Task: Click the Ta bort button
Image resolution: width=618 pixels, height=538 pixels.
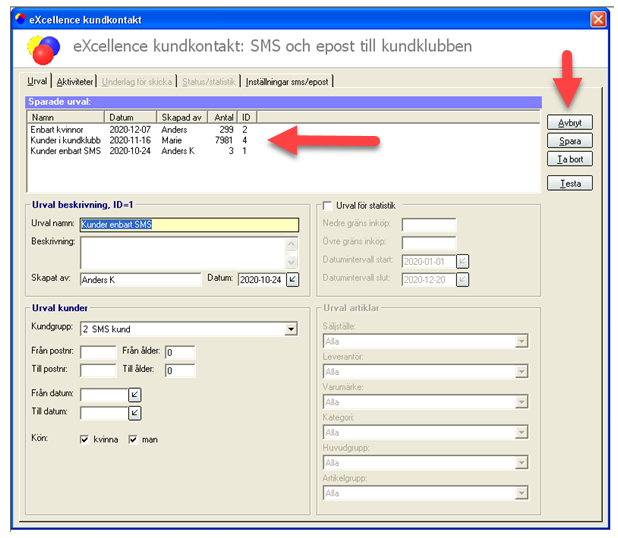Action: [570, 159]
